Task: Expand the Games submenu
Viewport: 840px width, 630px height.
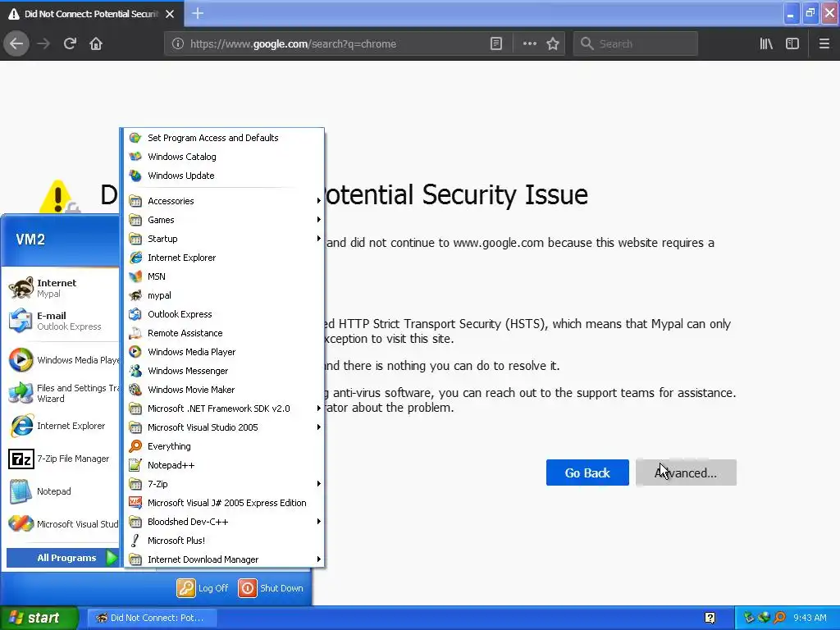Action: (x=224, y=220)
